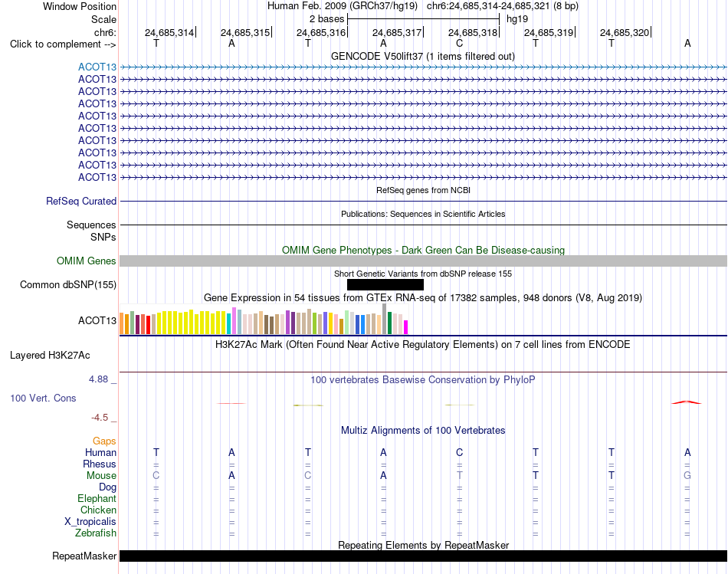Open GENCODE V50lift37 track title
The image size is (728, 574).
(423, 56)
